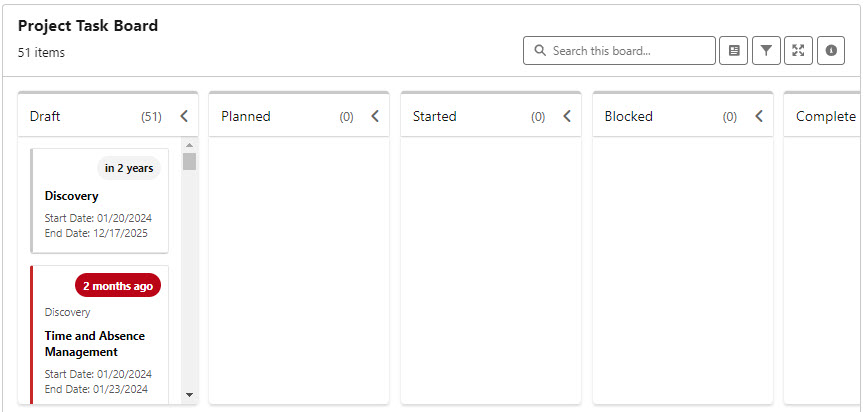Select the Complete column header
The width and height of the screenshot is (868, 412).
point(825,116)
